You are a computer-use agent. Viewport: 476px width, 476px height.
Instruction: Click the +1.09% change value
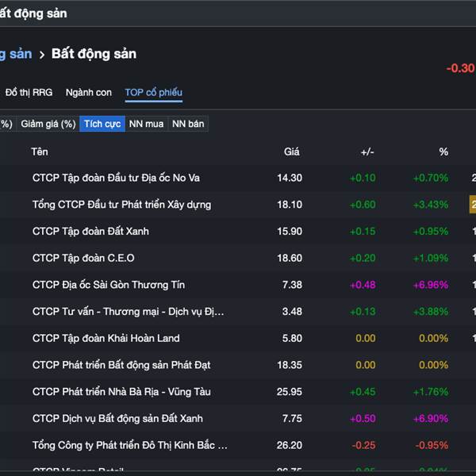431,258
